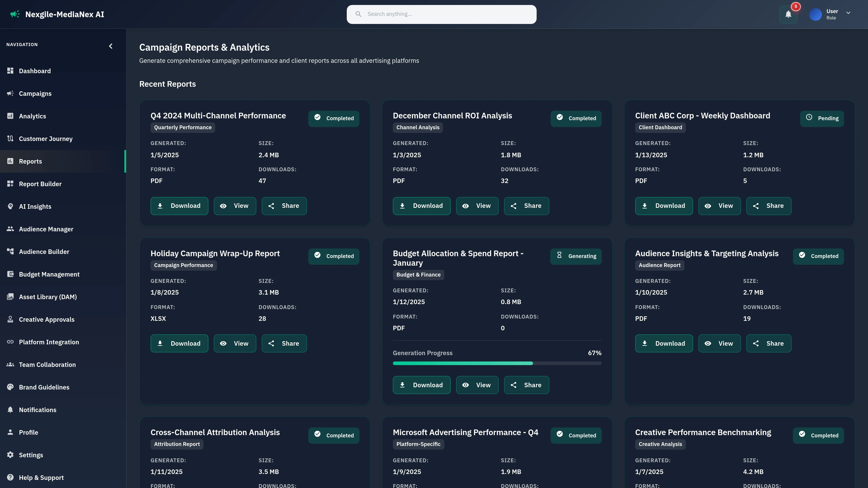View the December Channel ROI Analysis report

click(477, 205)
